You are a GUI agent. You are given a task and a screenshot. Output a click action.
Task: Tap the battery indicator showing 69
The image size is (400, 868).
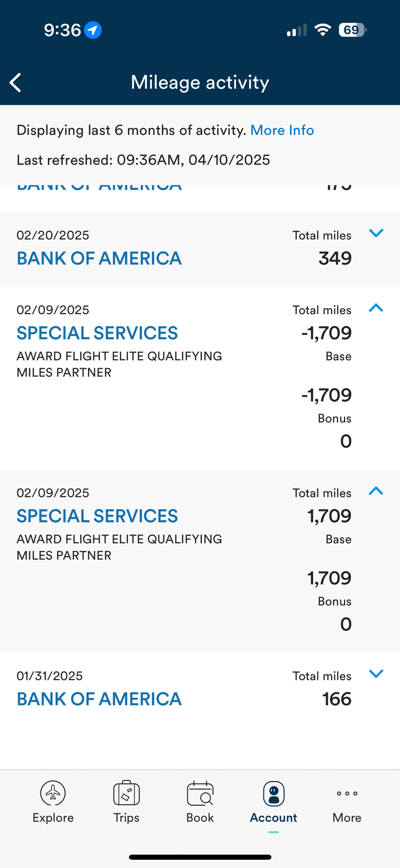click(352, 30)
